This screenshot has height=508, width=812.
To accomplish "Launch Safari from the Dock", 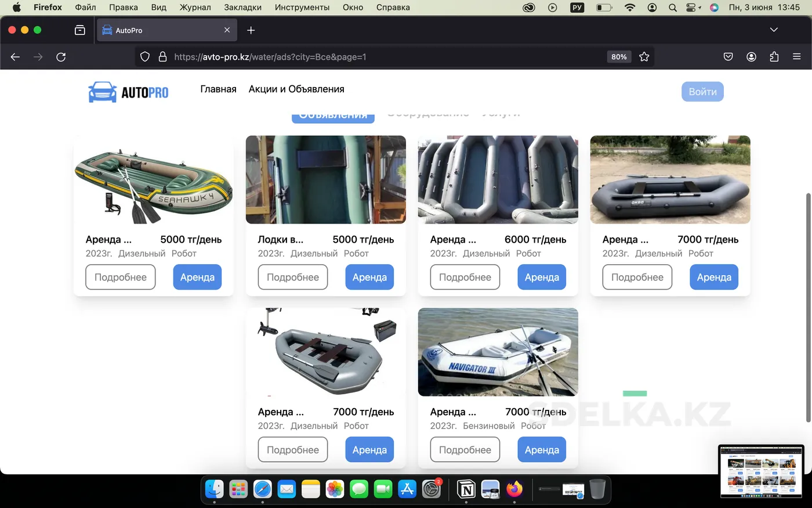I will tap(263, 489).
